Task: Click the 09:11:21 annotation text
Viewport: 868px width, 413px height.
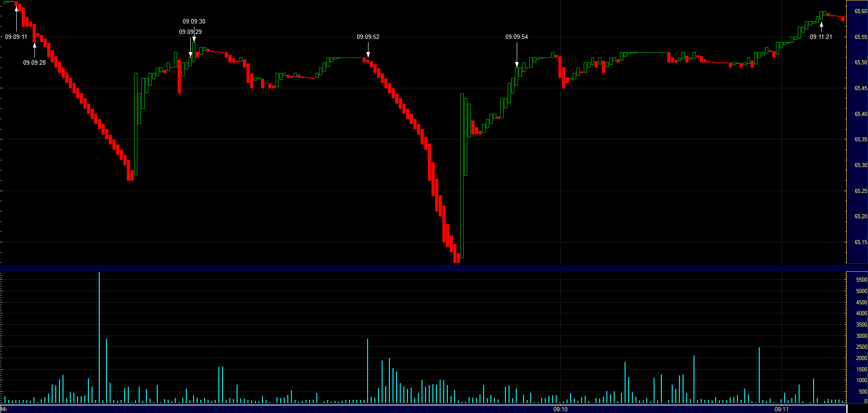Action: click(821, 37)
